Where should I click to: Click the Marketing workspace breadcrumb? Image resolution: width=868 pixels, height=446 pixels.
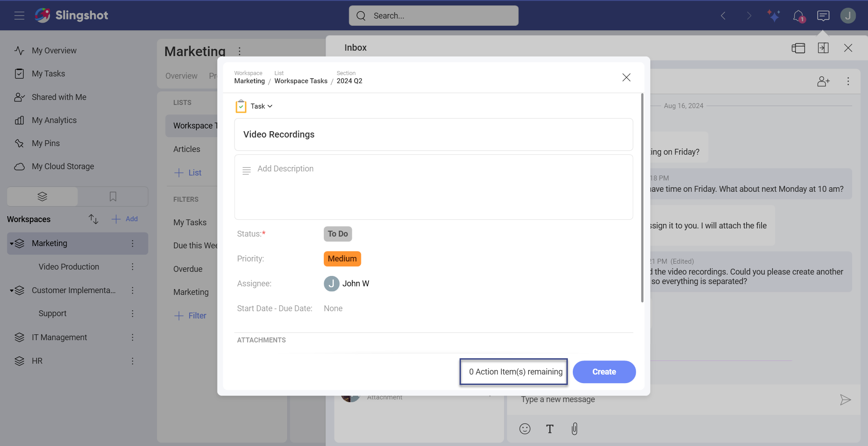(x=249, y=81)
